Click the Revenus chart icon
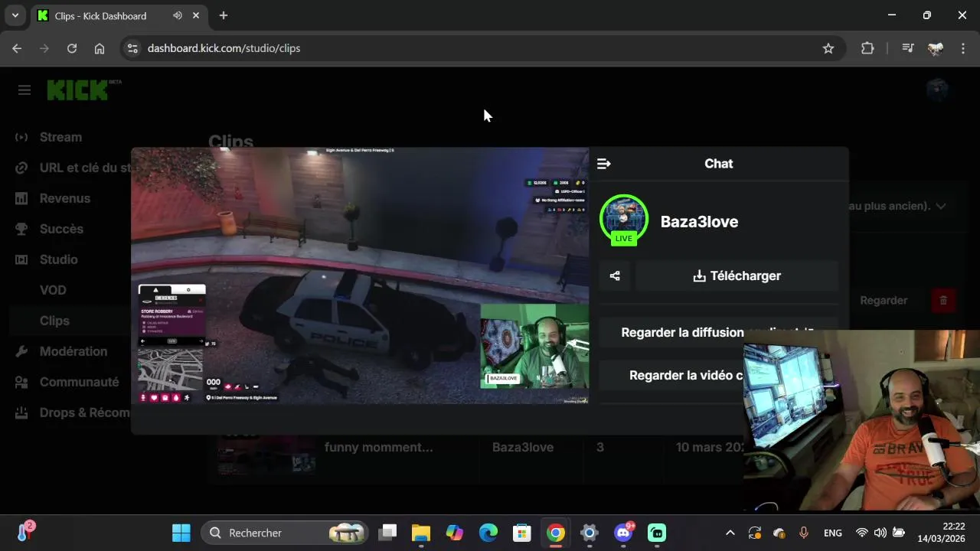The image size is (980, 551). pyautogui.click(x=21, y=198)
